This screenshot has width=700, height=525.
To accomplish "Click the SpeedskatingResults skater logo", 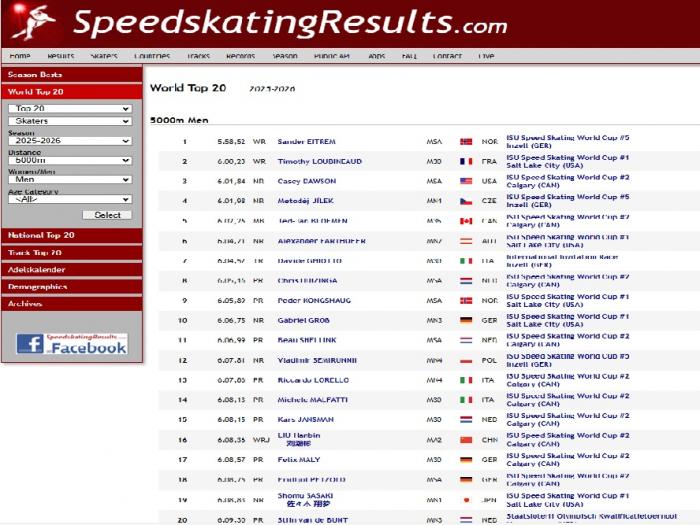I will coord(33,22).
